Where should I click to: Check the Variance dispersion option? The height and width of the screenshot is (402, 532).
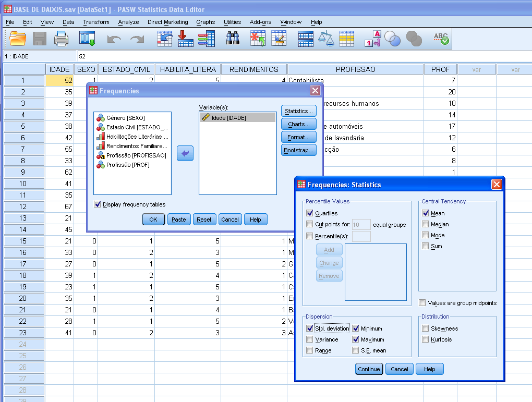310,339
